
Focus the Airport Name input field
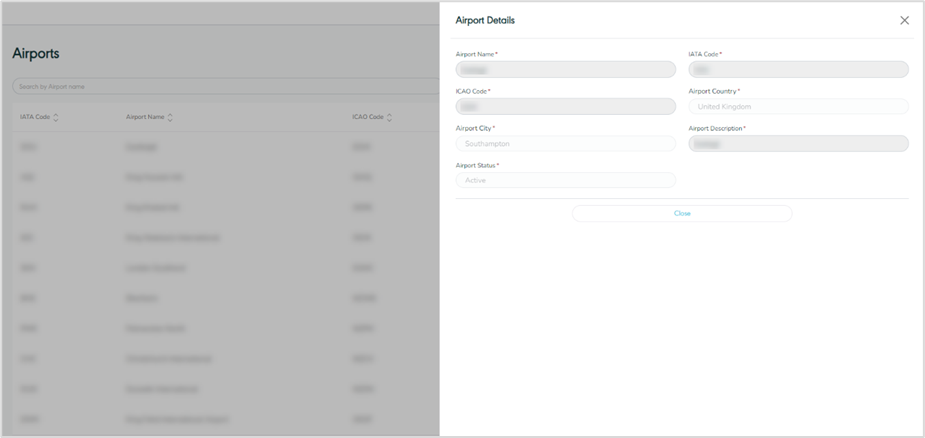click(565, 70)
